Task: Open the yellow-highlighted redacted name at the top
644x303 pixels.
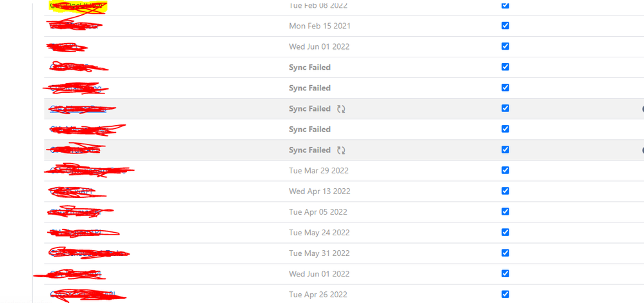Action: (78, 6)
